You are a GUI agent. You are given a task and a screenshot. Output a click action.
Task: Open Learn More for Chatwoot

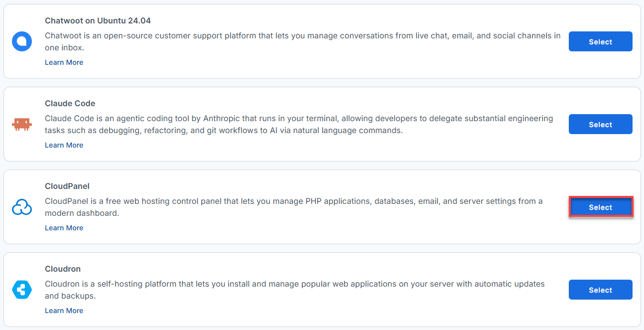click(x=64, y=62)
